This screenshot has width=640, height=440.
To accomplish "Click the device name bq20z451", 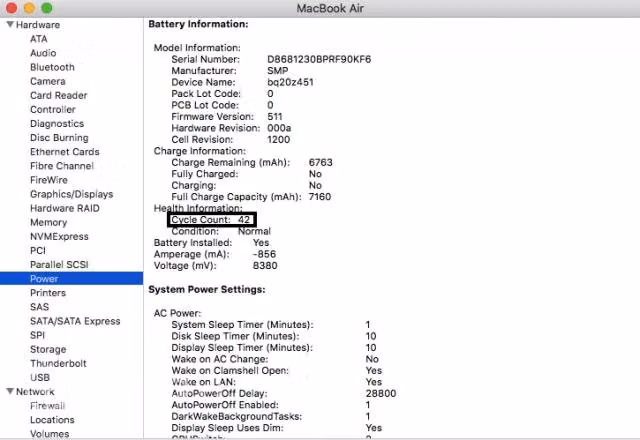I will (x=290, y=82).
